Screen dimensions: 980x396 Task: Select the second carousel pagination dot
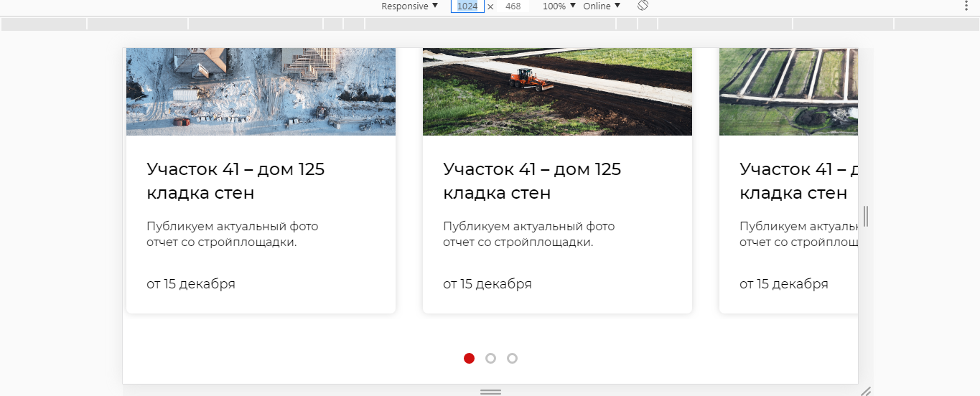point(490,358)
